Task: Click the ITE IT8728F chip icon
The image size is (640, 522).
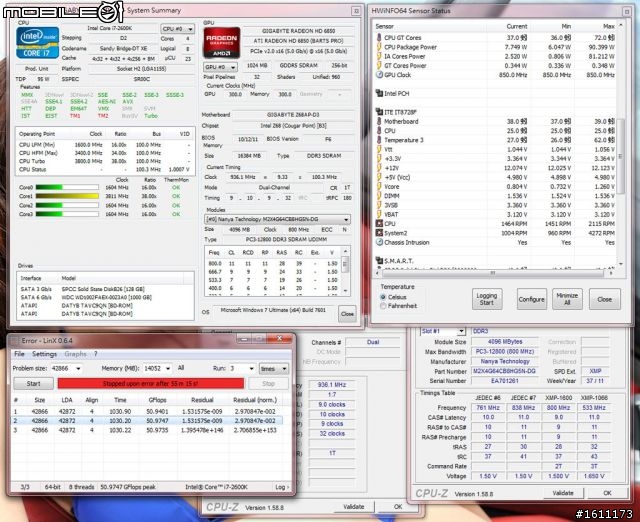Action: point(379,112)
